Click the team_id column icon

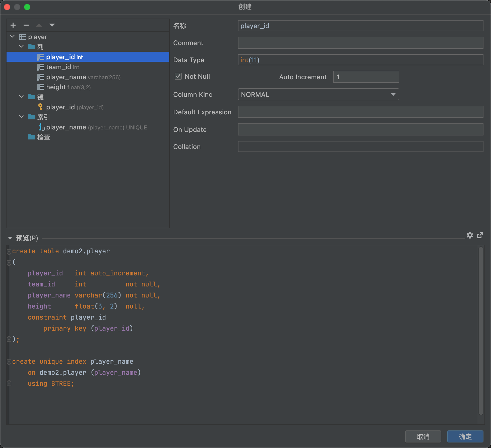pyautogui.click(x=40, y=67)
